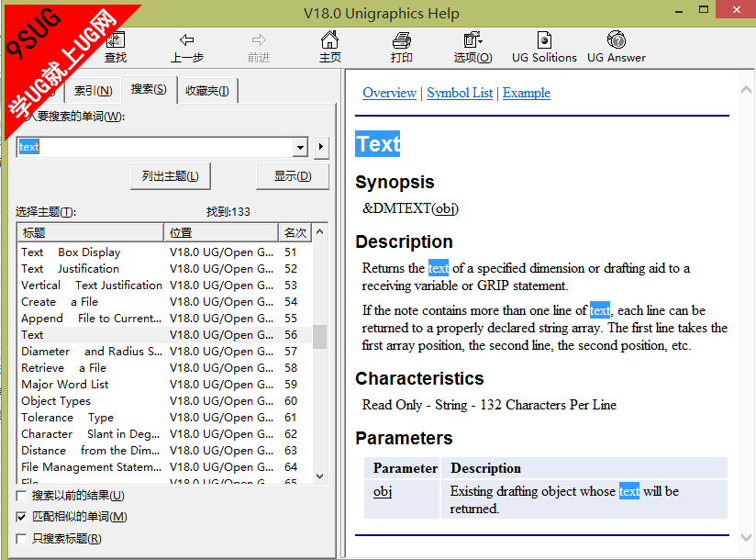Click the 列出主题(L) button
The width and height of the screenshot is (756, 560).
[x=171, y=176]
